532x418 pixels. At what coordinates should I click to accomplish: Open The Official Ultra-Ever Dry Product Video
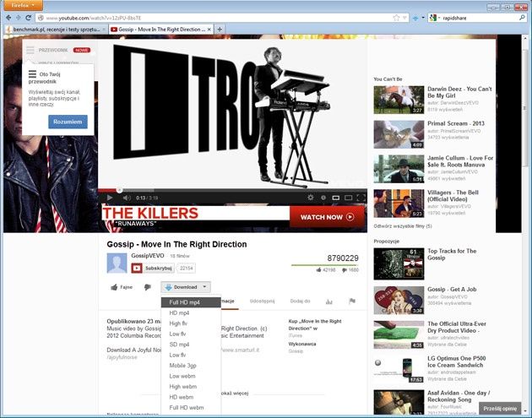[456, 327]
